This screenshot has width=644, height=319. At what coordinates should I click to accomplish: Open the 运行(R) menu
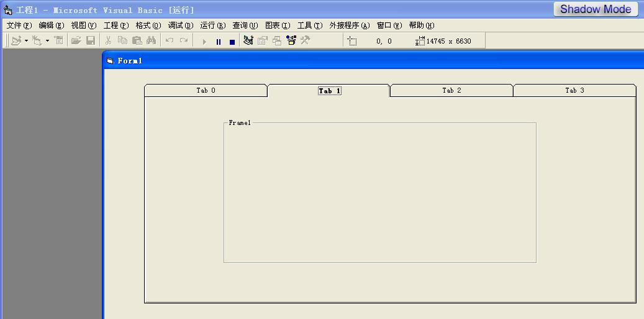point(213,25)
